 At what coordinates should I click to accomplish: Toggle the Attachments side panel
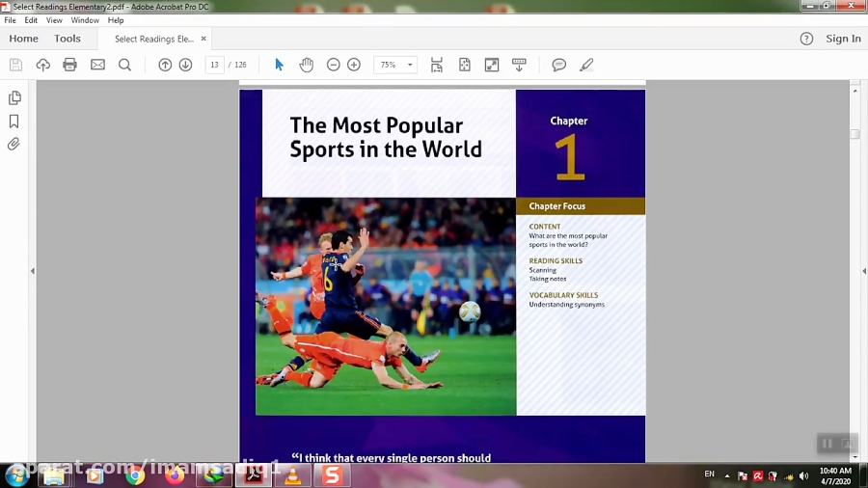[x=14, y=144]
